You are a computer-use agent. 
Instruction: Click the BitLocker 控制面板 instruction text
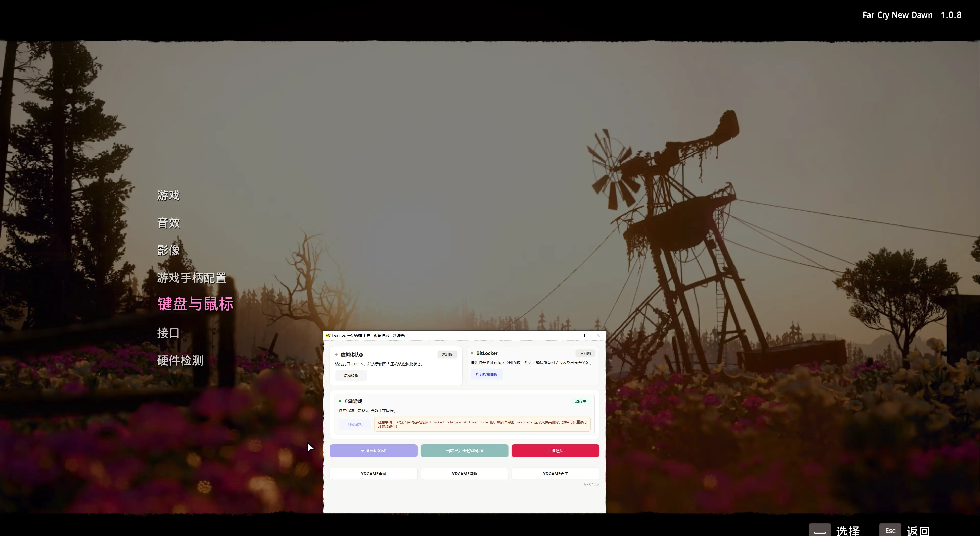point(531,363)
